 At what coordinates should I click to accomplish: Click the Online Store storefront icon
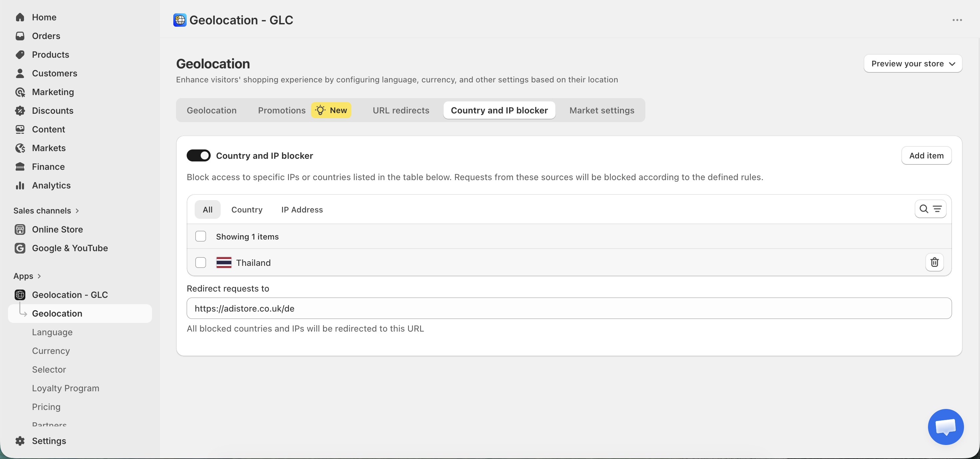coord(20,229)
